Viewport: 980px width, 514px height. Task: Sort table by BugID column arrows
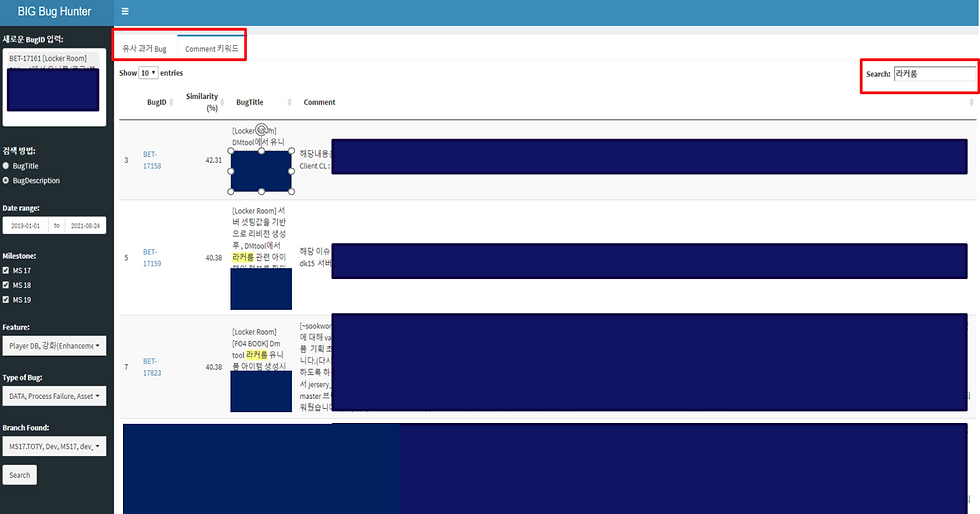pos(172,102)
